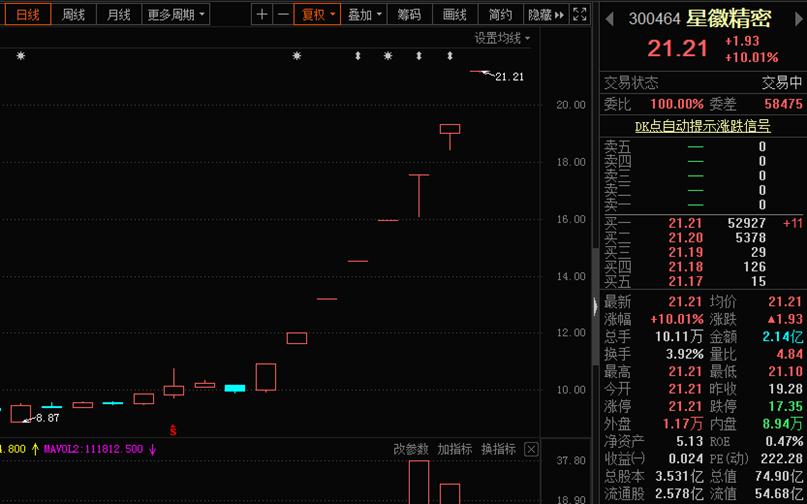Viewport: 807px width, 504px height.
Task: Click the 买五 bid price 21.17
Action: point(685,281)
